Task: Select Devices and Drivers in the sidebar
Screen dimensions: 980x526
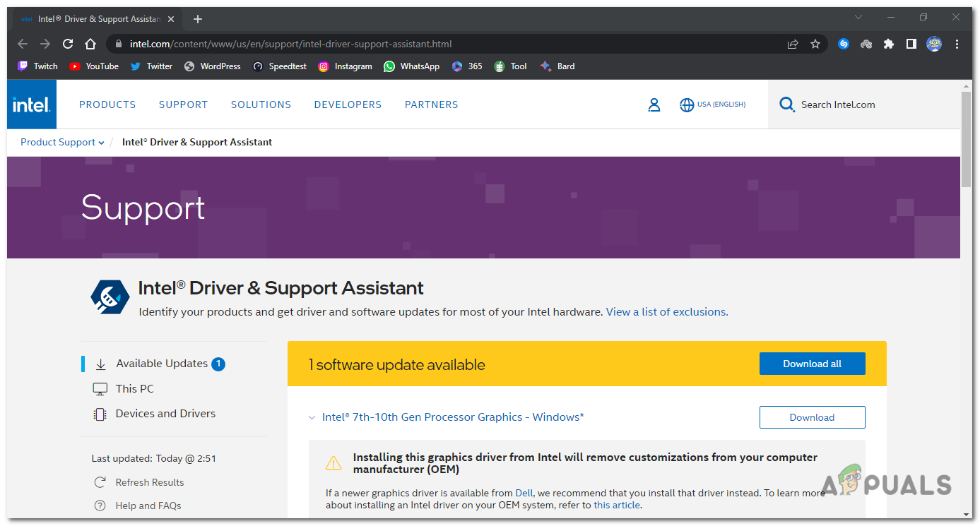Action: tap(154, 414)
